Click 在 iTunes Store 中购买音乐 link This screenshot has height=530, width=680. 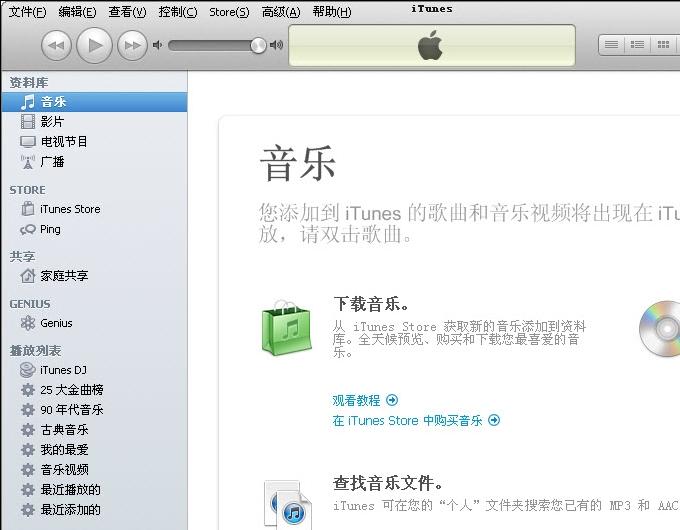pos(408,421)
